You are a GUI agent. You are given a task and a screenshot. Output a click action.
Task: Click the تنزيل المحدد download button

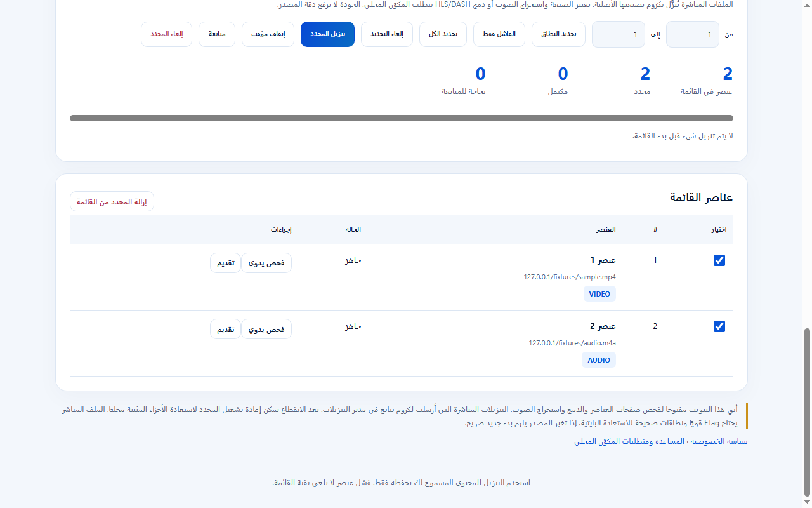tap(328, 34)
